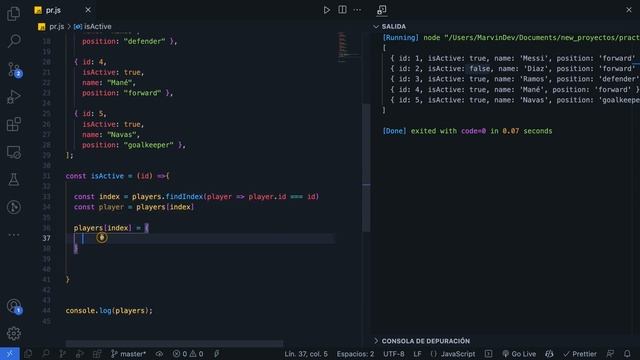
Task: Open more editor actions menu
Action: pyautogui.click(x=357, y=10)
